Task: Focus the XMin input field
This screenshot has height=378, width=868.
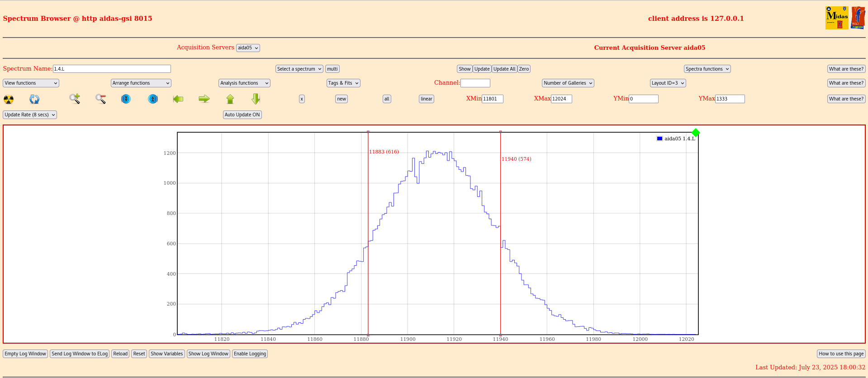Action: pos(493,99)
